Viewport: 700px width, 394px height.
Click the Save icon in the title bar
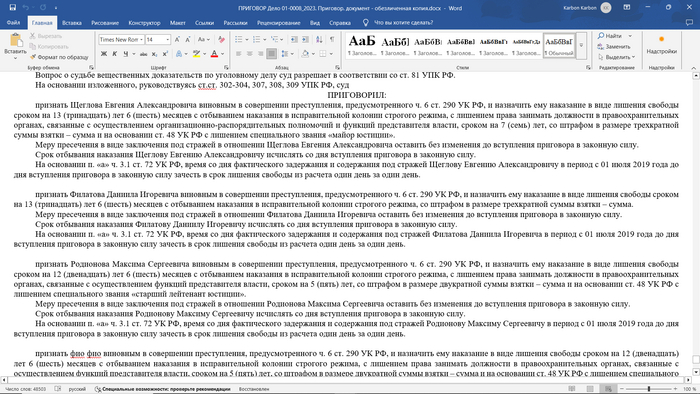(12, 8)
